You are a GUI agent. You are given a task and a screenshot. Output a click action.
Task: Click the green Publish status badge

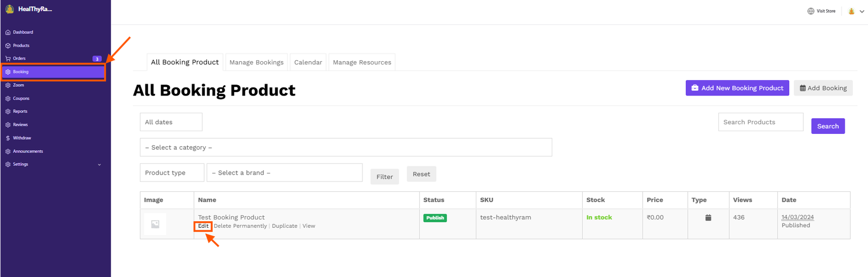[435, 218]
